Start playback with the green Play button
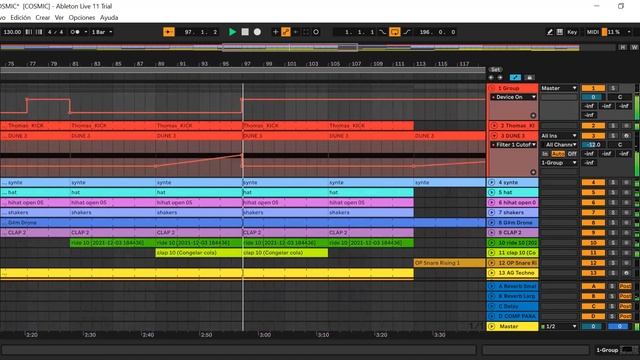 tap(232, 32)
